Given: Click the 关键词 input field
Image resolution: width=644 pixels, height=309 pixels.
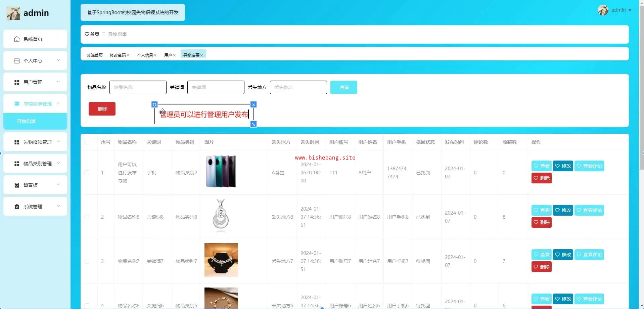Looking at the screenshot, I should coord(216,87).
